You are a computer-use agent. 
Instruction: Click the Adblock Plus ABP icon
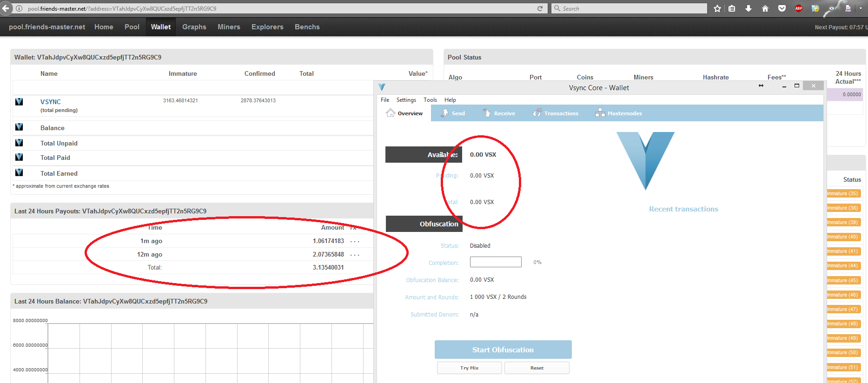[799, 8]
